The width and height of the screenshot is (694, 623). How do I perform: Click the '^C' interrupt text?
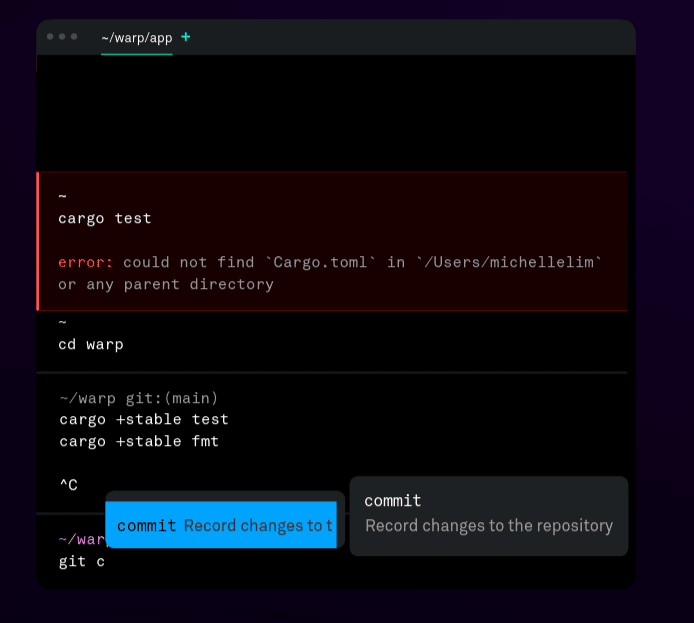coord(69,485)
